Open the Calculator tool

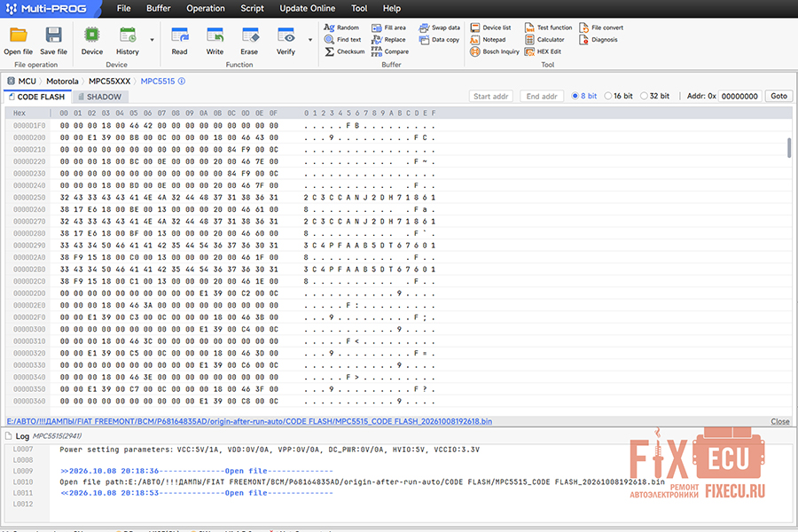544,39
